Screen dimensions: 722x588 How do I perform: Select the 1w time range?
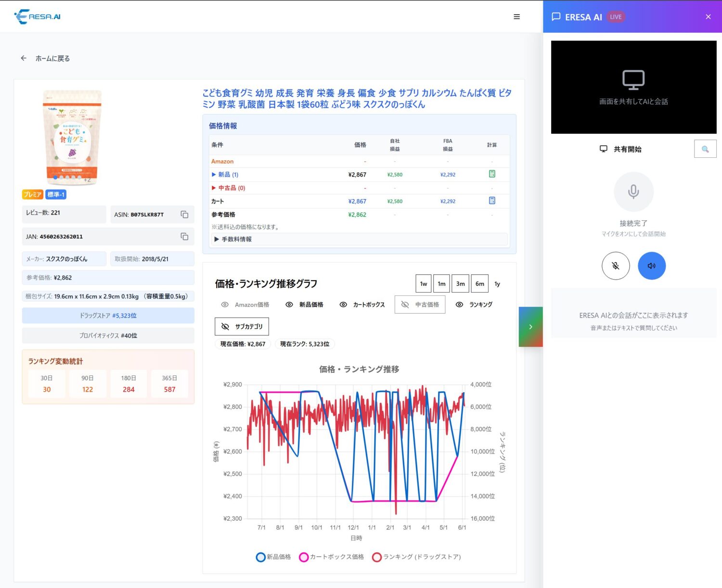tap(424, 284)
